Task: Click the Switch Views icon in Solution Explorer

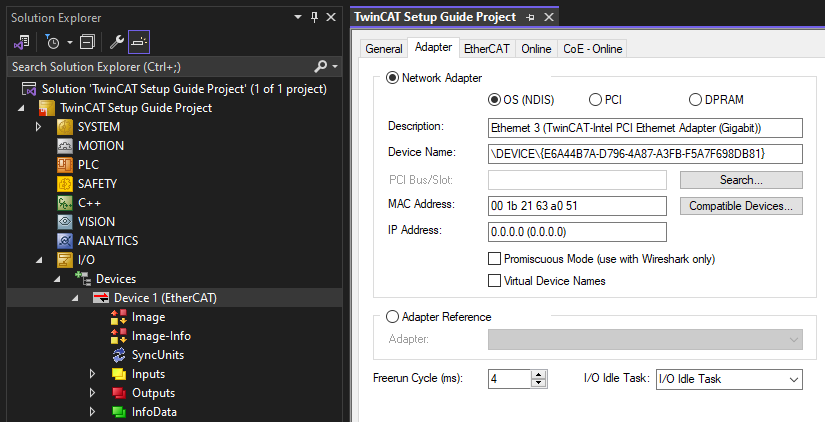Action: click(x=22, y=42)
